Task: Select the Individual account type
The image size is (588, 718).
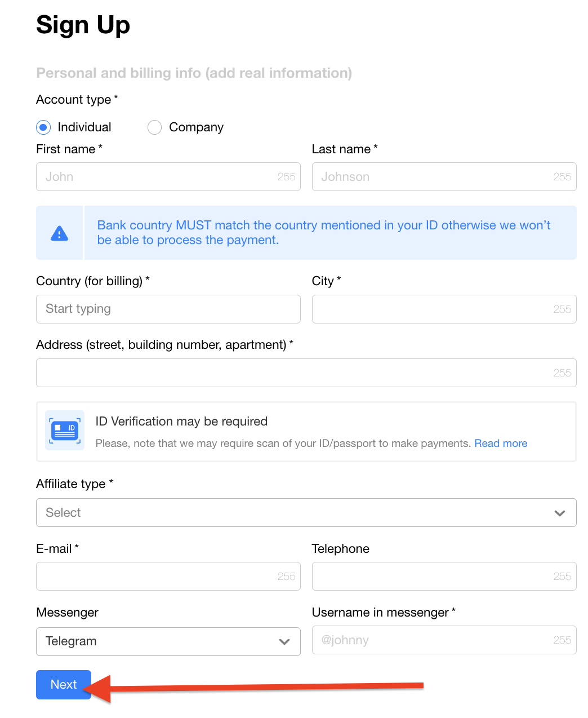Action: tap(43, 127)
